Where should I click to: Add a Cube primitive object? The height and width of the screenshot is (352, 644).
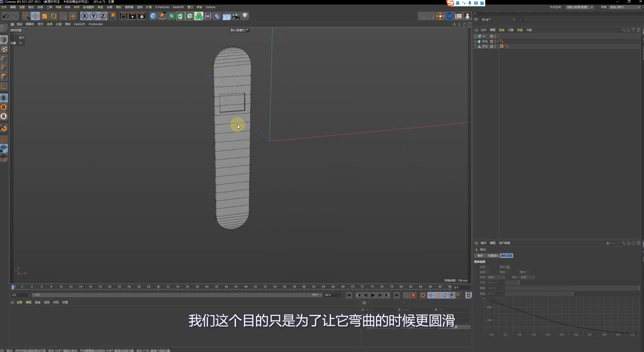coord(153,16)
